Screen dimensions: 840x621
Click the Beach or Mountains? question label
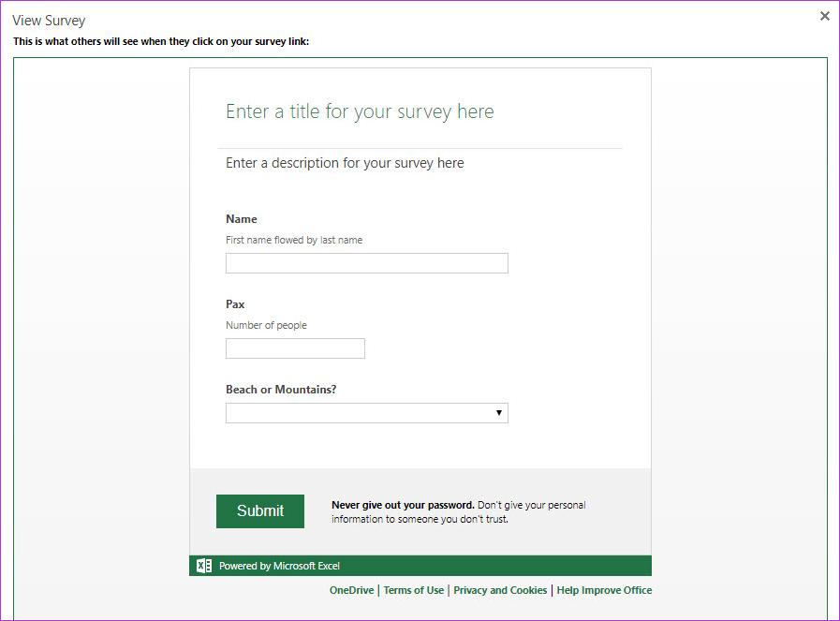pos(281,390)
